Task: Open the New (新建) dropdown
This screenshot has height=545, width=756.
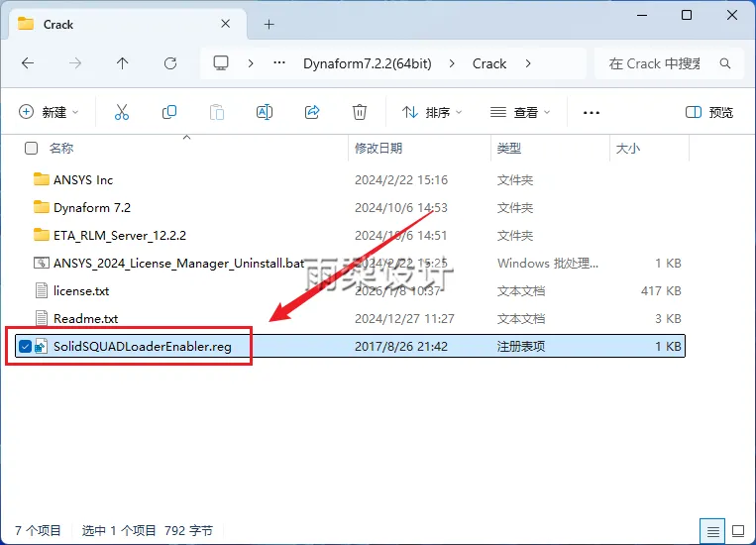Action: pos(49,112)
